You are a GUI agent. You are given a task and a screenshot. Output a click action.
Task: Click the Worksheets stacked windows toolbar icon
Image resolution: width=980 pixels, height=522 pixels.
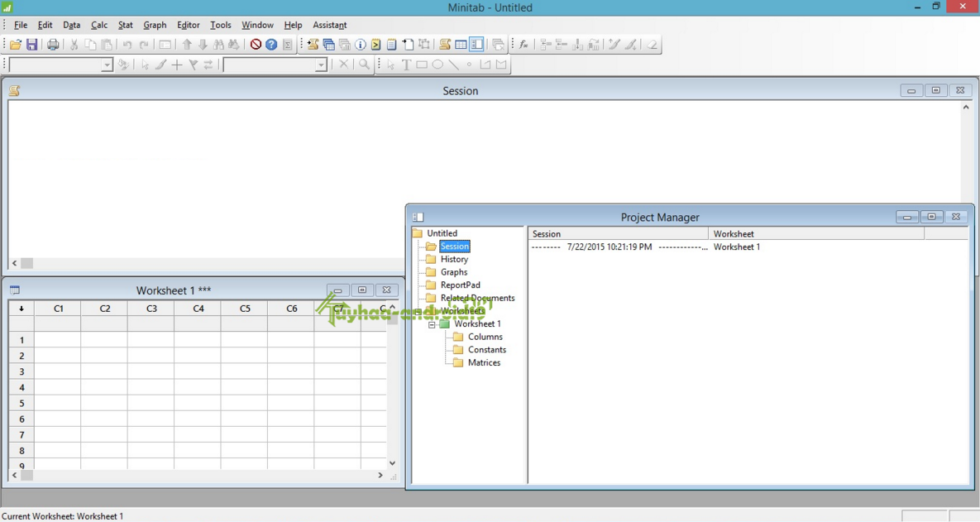329,45
